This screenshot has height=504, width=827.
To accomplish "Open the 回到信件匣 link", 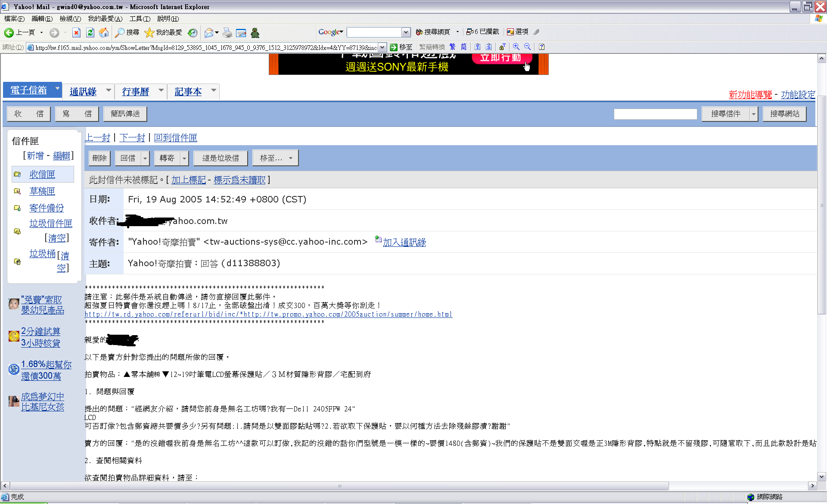I will (x=175, y=138).
